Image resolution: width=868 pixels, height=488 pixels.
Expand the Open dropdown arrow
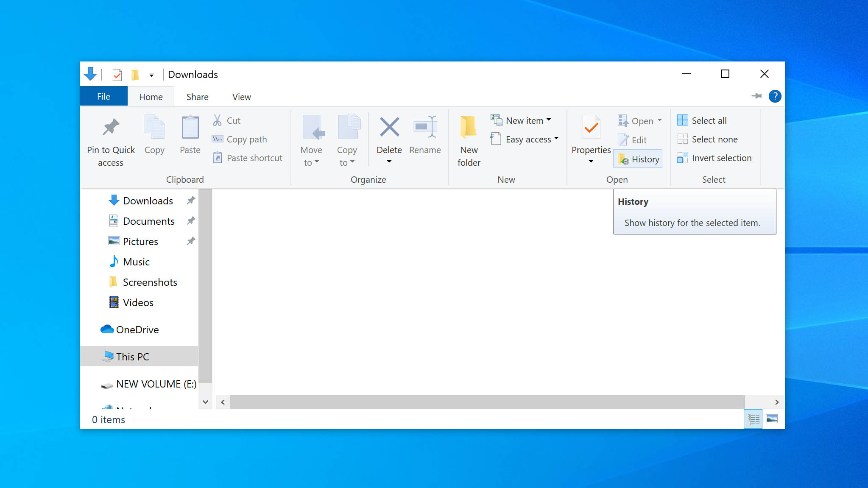(x=660, y=120)
